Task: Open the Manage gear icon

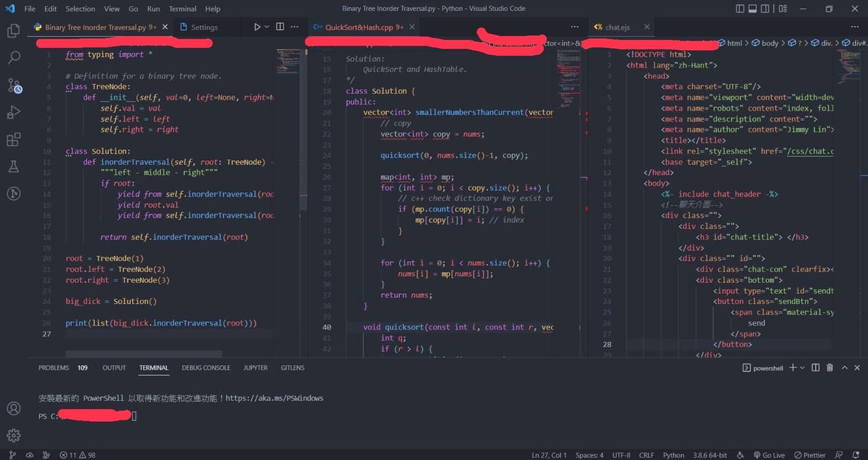Action: [x=14, y=435]
